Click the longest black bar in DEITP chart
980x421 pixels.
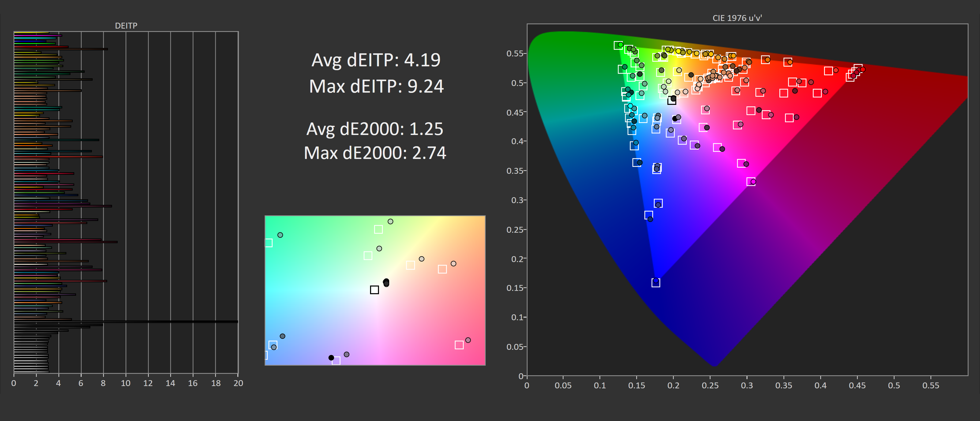[126, 322]
